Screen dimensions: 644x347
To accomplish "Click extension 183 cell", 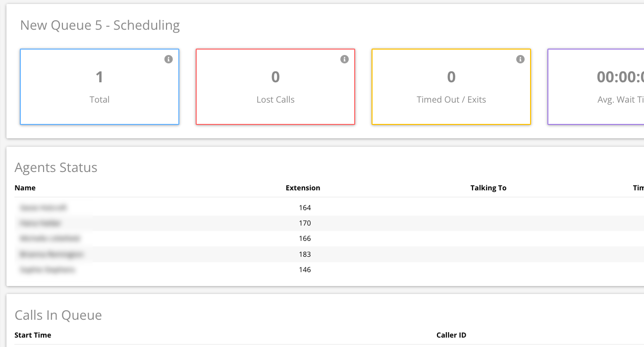I will coord(305,254).
